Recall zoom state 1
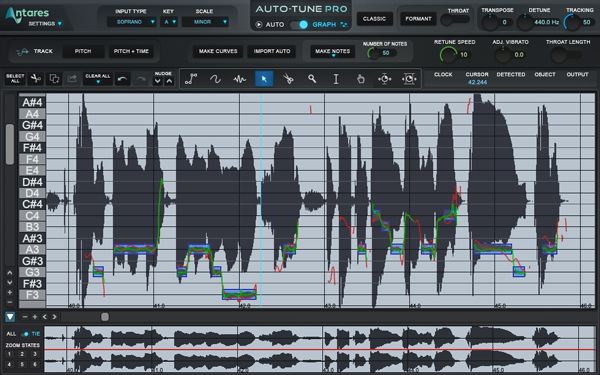600x375 pixels. click(10, 354)
